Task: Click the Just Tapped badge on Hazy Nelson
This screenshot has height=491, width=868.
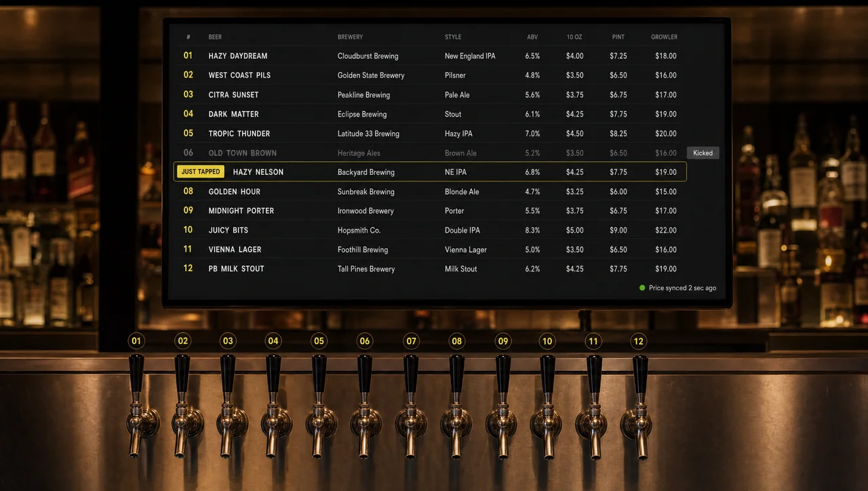Action: 201,172
